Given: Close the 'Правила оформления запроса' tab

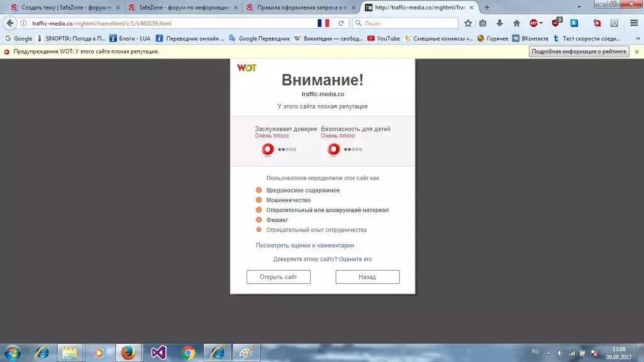Looking at the screenshot, I should pos(353,8).
